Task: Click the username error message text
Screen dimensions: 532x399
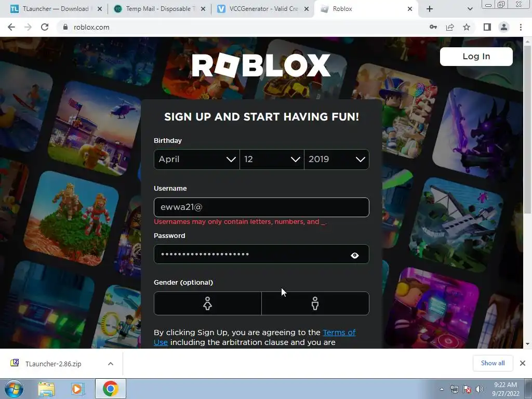Action: point(240,221)
